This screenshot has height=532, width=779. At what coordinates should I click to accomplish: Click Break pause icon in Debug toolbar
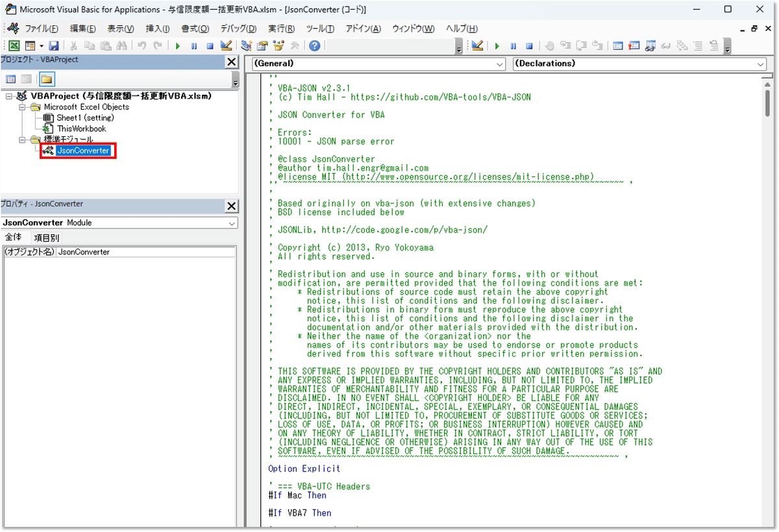[513, 46]
